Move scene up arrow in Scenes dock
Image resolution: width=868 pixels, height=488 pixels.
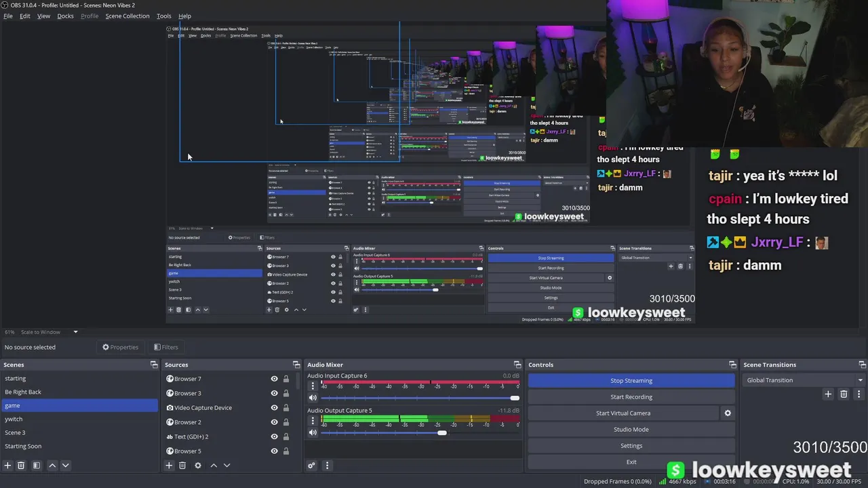[x=52, y=466]
